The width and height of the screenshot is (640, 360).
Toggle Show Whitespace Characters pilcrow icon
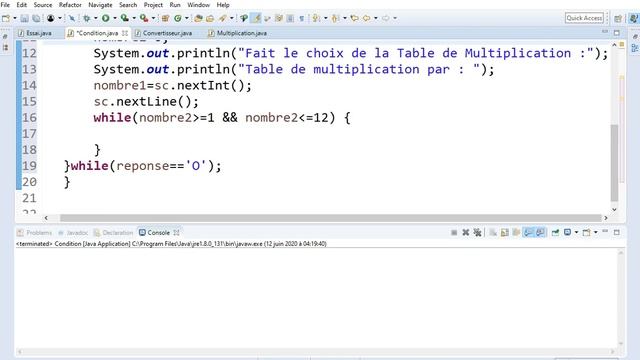(x=302, y=18)
